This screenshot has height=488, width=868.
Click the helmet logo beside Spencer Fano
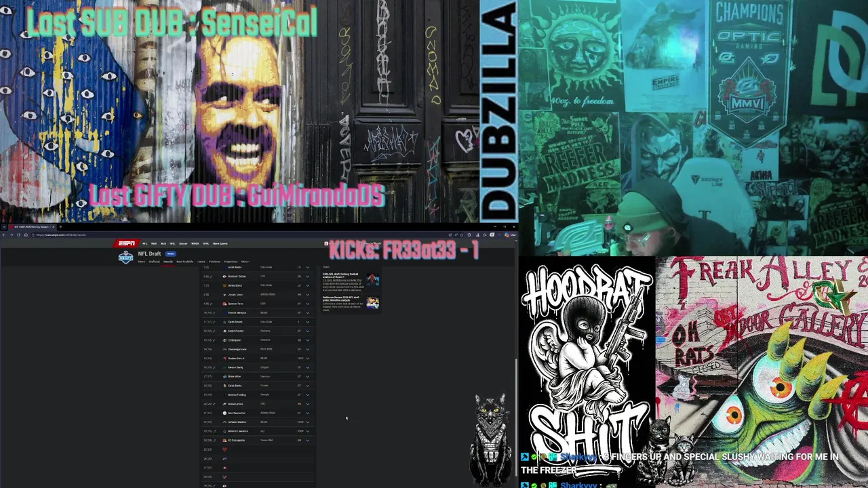[224, 304]
